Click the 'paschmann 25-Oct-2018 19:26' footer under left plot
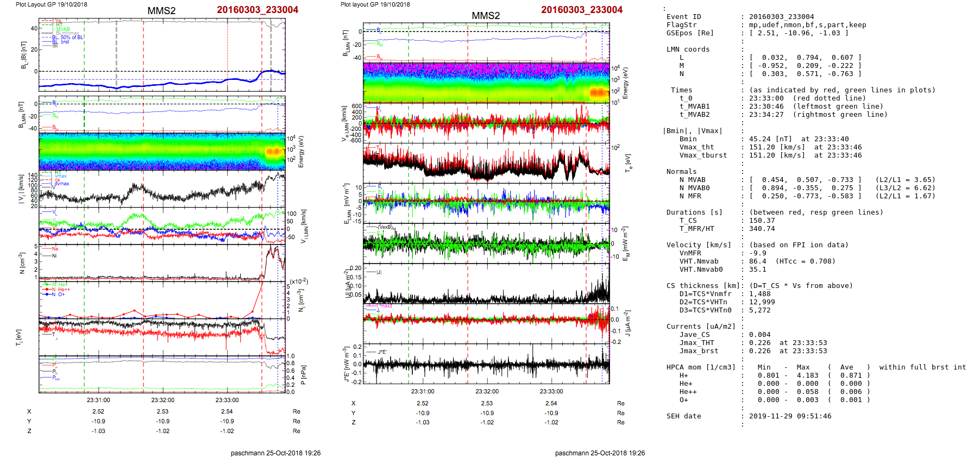The width and height of the screenshot is (980, 457). [275, 453]
